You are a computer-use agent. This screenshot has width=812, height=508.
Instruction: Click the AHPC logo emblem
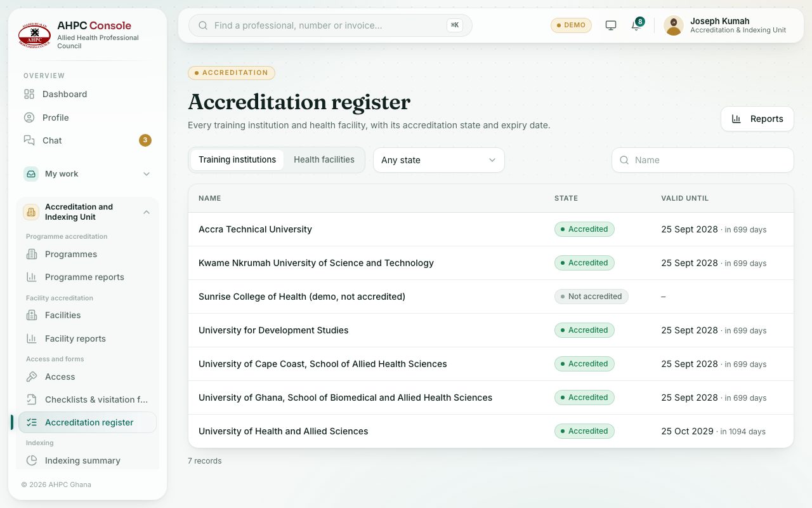34,36
